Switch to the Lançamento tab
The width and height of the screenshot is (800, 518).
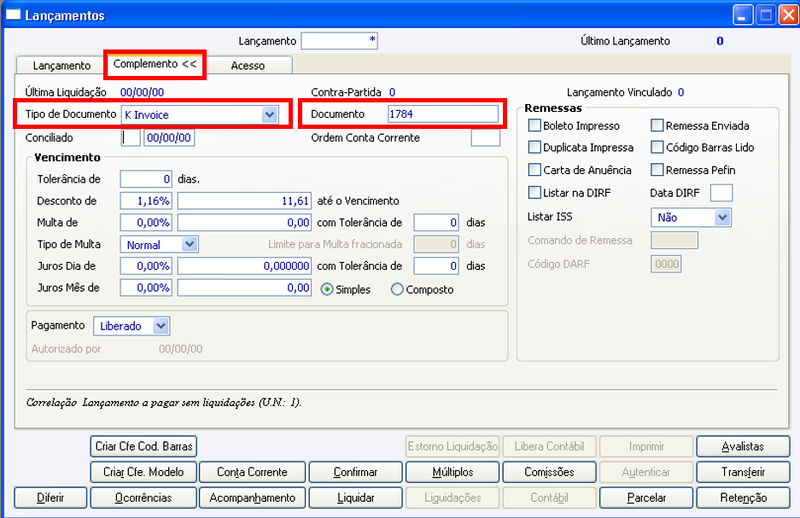click(61, 65)
